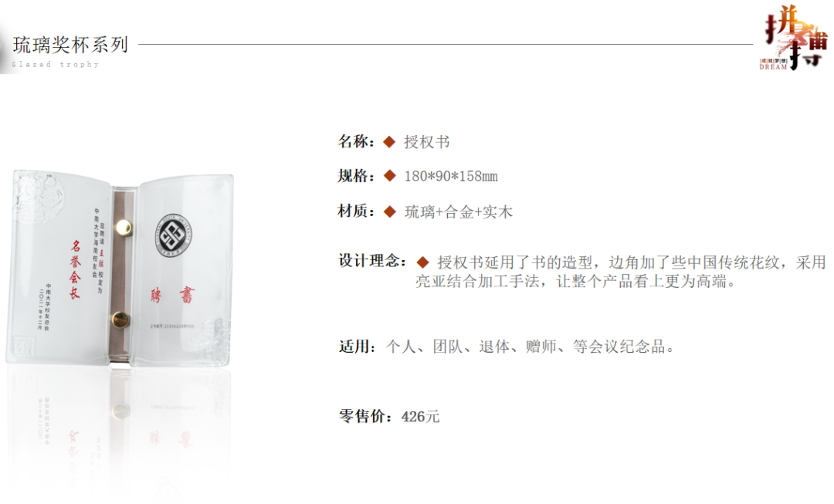Click the dimension text 180*90*158mm
Screen dimensions: 834x504
tap(451, 176)
